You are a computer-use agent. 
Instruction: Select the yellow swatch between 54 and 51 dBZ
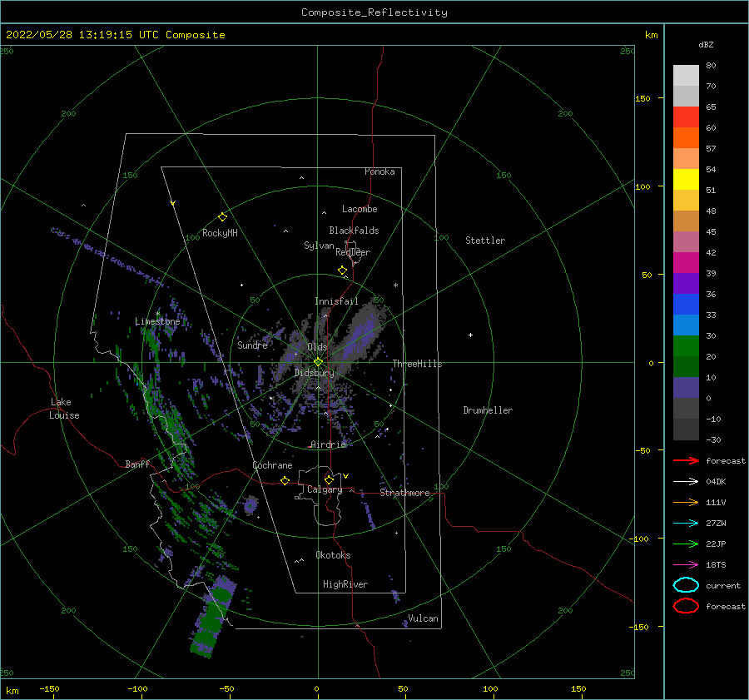pyautogui.click(x=686, y=180)
